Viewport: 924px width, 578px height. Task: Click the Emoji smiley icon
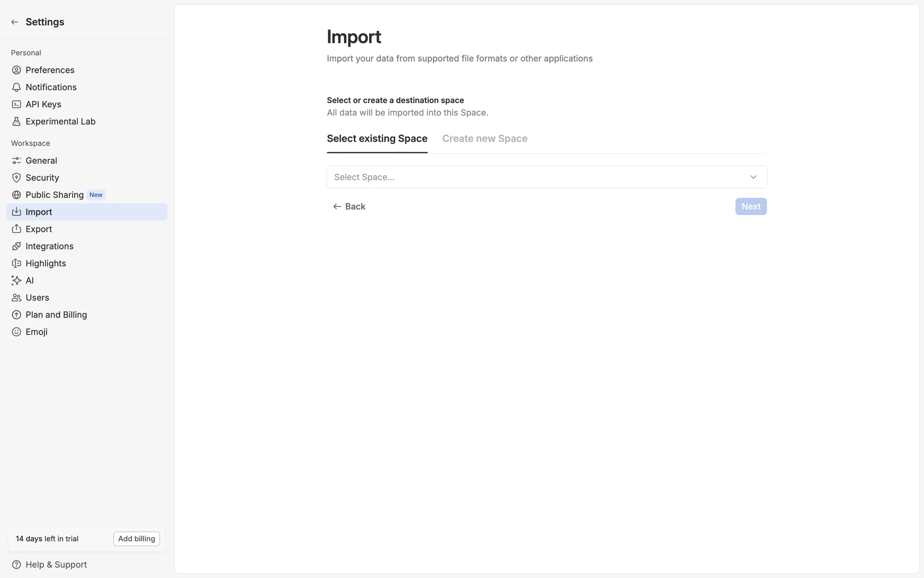(x=16, y=332)
